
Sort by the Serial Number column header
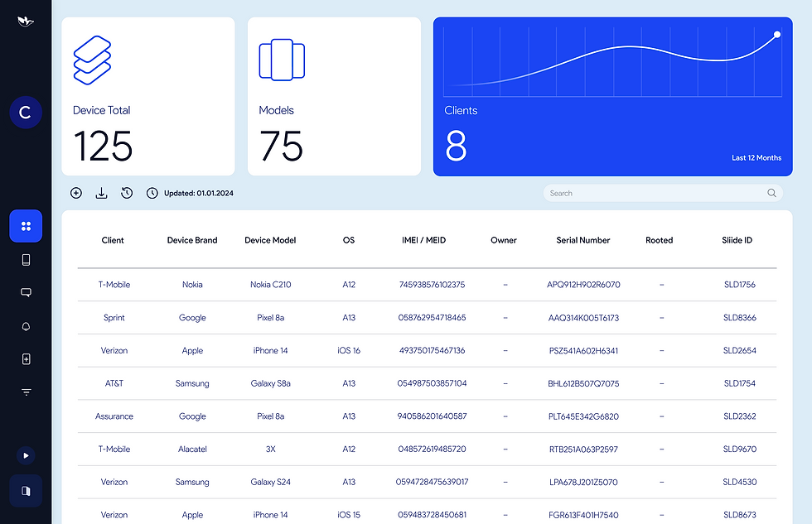click(x=583, y=240)
